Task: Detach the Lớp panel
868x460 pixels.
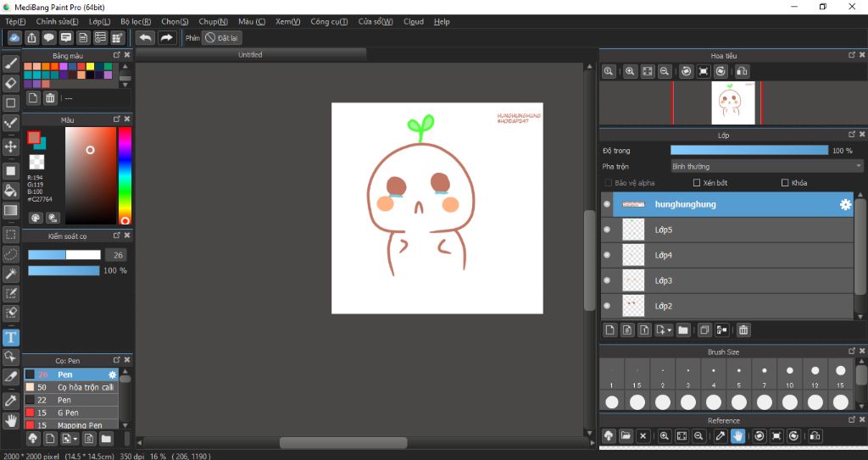Action: click(852, 135)
